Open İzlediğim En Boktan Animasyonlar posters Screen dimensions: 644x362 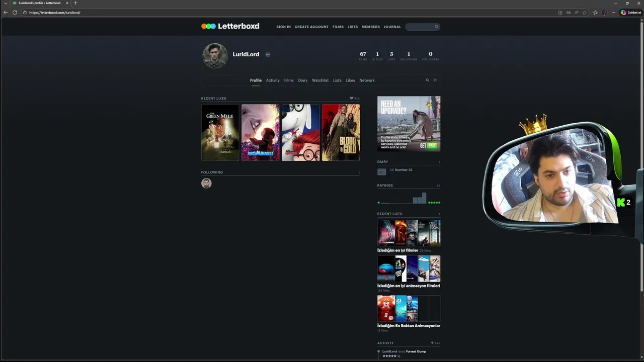click(409, 308)
